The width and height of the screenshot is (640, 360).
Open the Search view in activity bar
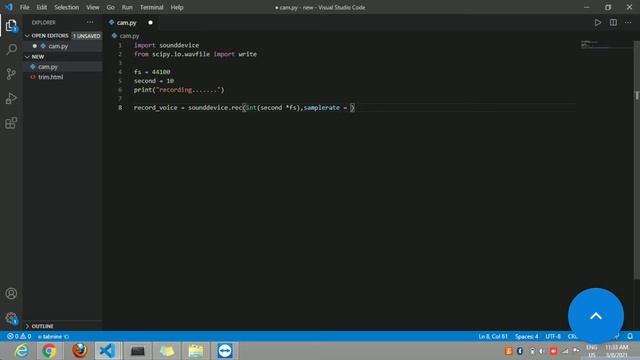point(11,49)
